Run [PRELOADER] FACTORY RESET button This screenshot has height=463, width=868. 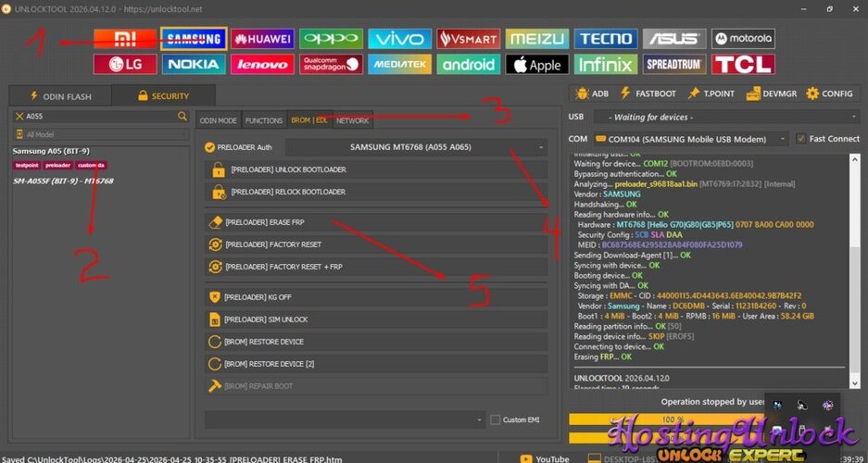coord(376,244)
